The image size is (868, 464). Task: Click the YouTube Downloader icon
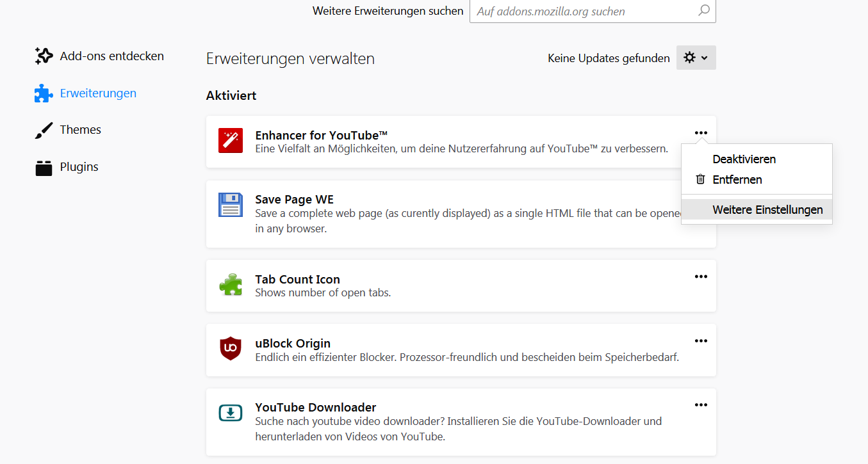tap(231, 413)
